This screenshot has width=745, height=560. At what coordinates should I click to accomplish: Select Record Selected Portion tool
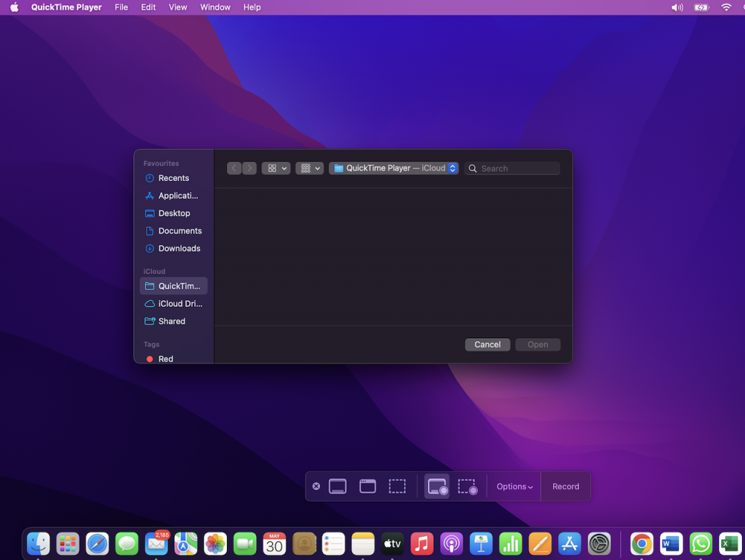[468, 487]
